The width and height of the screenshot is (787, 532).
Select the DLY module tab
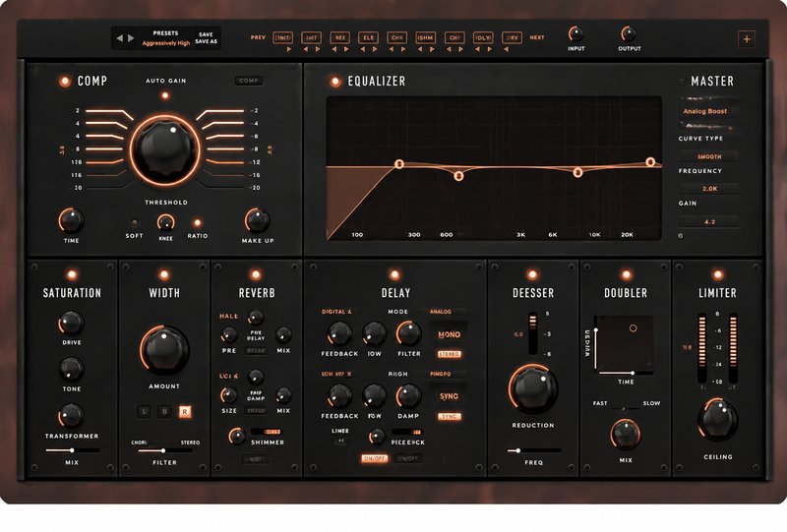pos(483,37)
